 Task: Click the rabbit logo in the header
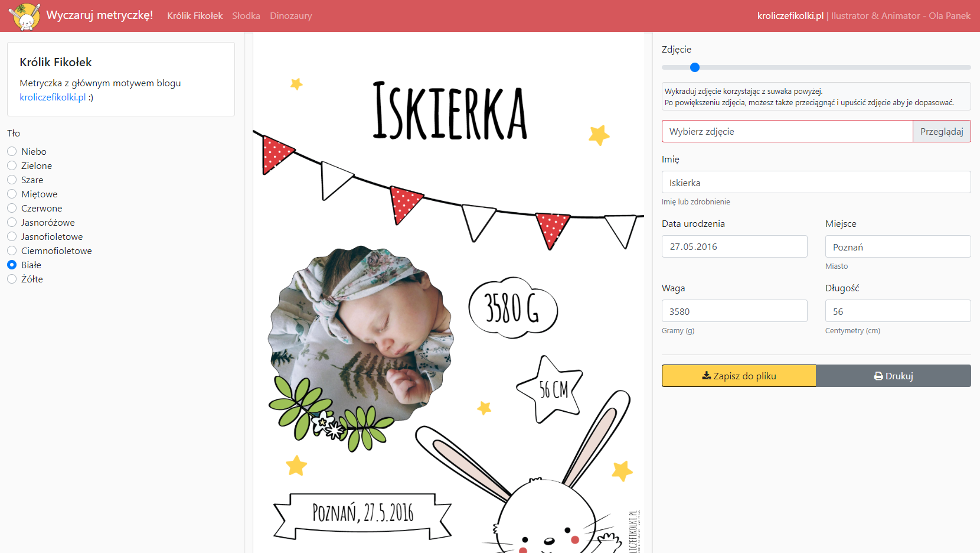pos(24,16)
